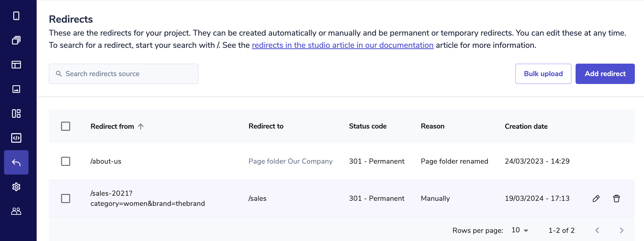Check the /sales-2021 redirect row checkbox
This screenshot has height=241, width=644.
pyautogui.click(x=66, y=199)
